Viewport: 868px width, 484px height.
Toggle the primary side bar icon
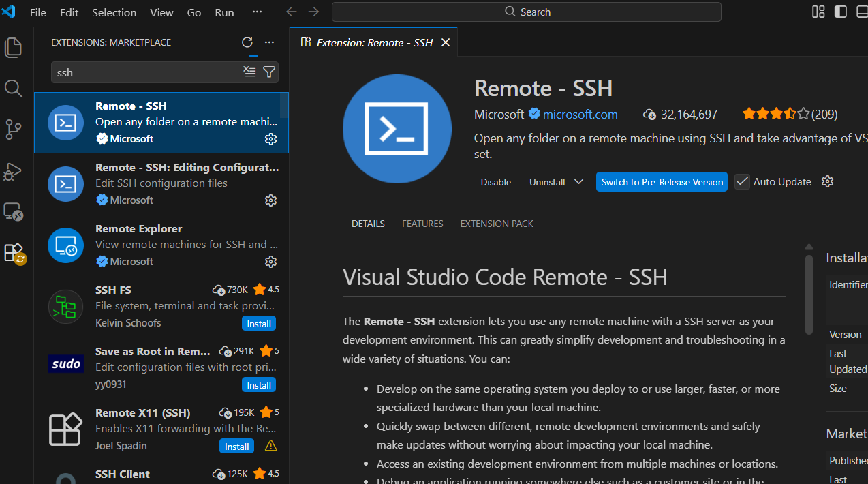[841, 12]
